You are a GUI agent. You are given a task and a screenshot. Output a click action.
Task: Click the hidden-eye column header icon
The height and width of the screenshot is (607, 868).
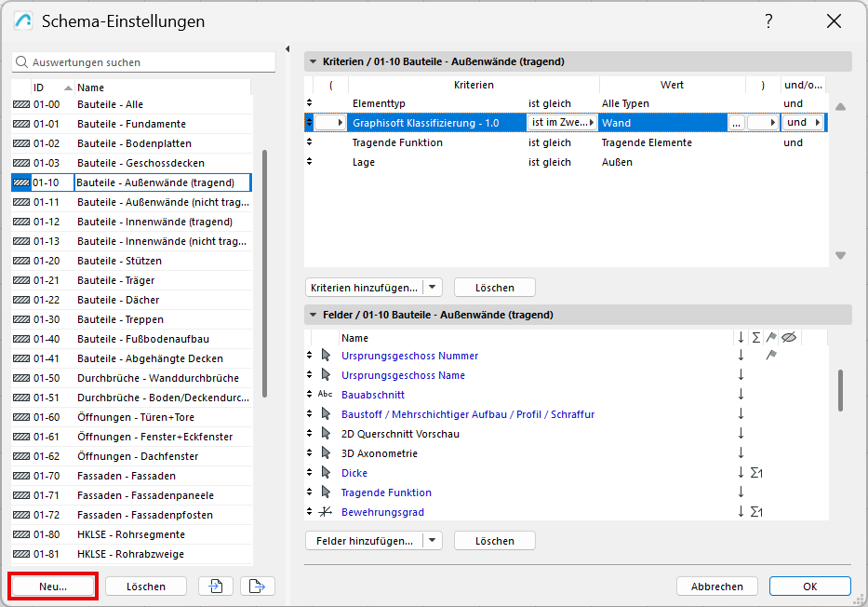pos(789,338)
